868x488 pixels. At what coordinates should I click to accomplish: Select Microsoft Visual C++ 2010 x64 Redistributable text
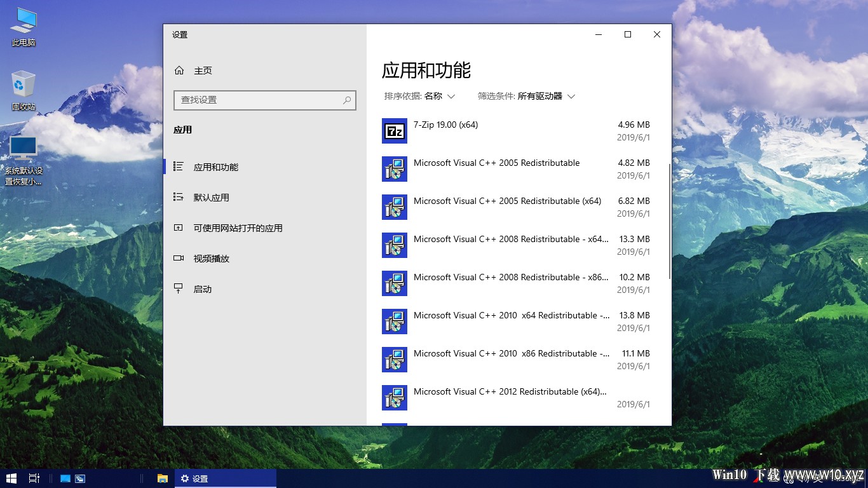coord(512,315)
